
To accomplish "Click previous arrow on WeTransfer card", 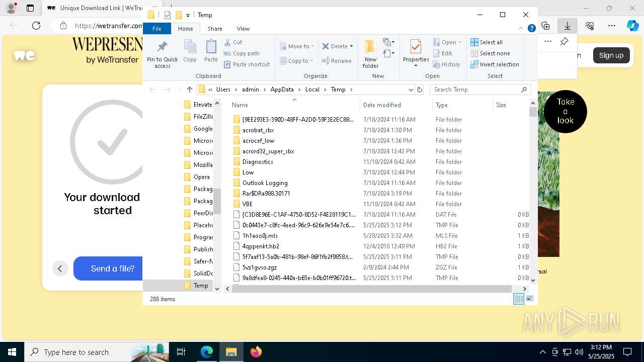I will point(60,268).
